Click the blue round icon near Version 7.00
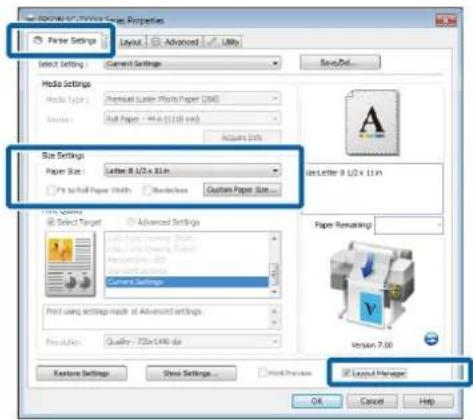 [431, 339]
